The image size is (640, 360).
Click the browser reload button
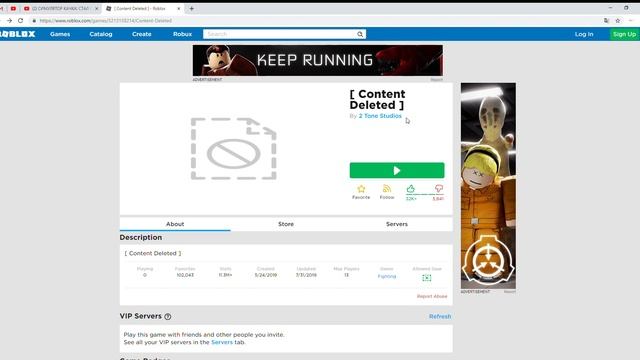(x=20, y=20)
